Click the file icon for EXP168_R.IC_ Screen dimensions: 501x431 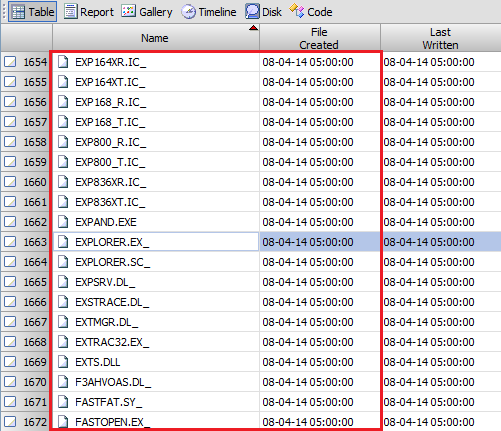coord(63,102)
